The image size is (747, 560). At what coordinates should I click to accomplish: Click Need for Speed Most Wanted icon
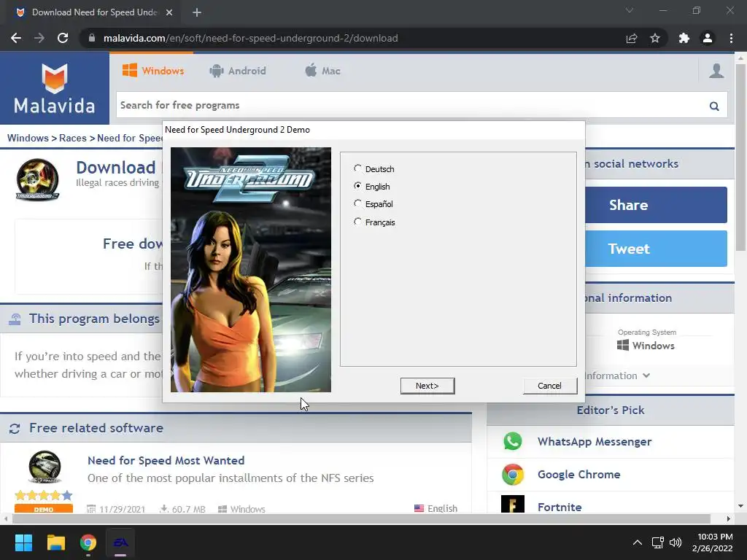(44, 467)
